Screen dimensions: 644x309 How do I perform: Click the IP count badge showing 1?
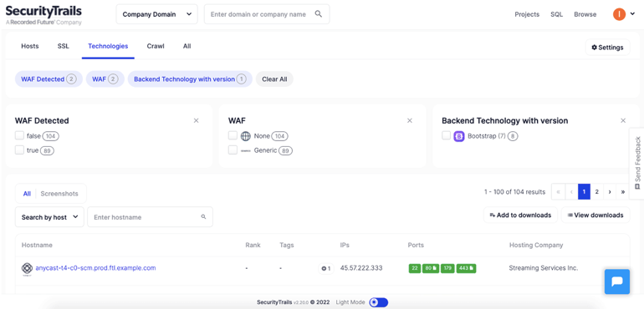326,268
